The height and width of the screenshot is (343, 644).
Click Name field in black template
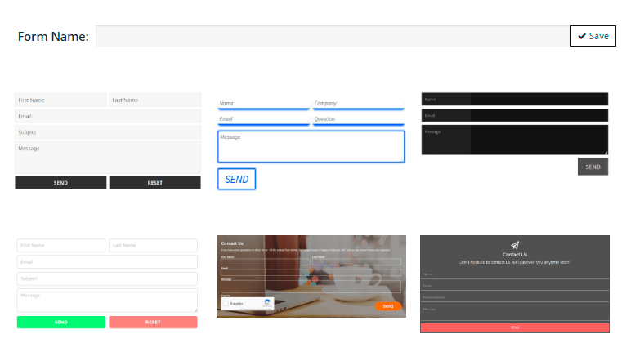[515, 100]
